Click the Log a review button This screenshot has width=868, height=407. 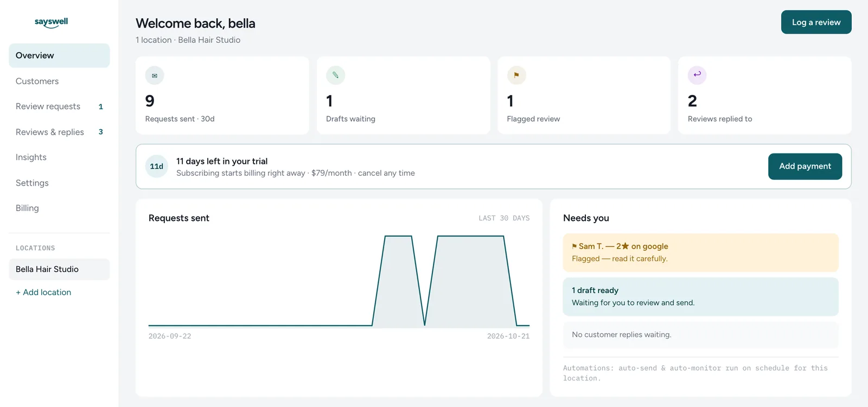pos(816,22)
